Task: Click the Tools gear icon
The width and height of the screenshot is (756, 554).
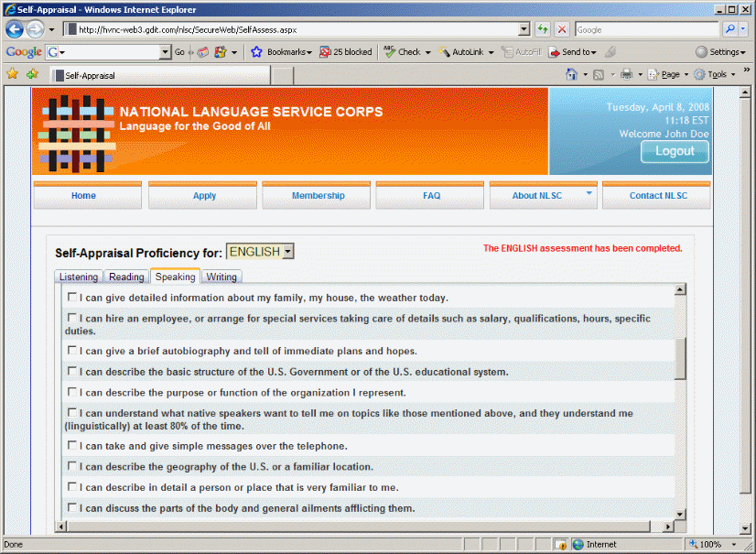Action: tap(699, 74)
